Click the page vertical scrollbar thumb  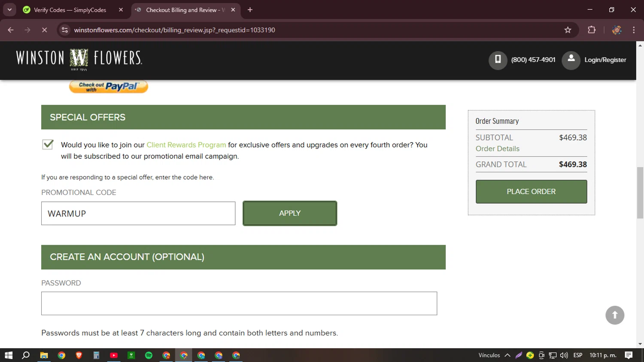[x=640, y=193]
